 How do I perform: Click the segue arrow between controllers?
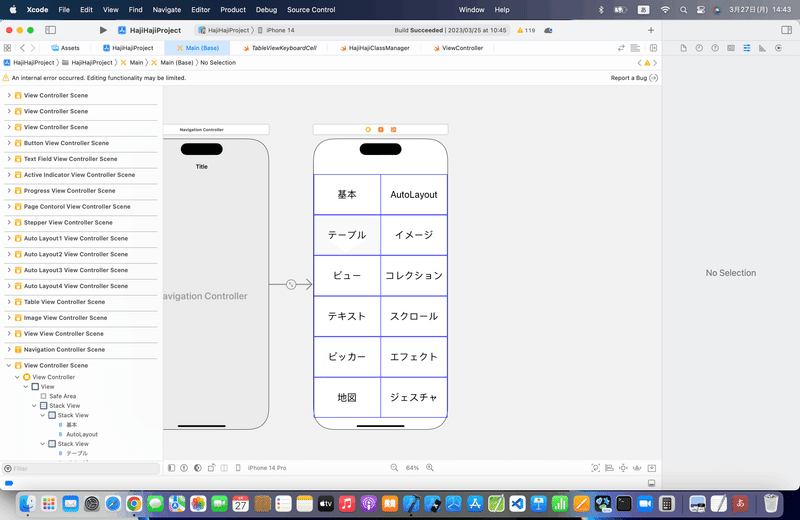(291, 285)
